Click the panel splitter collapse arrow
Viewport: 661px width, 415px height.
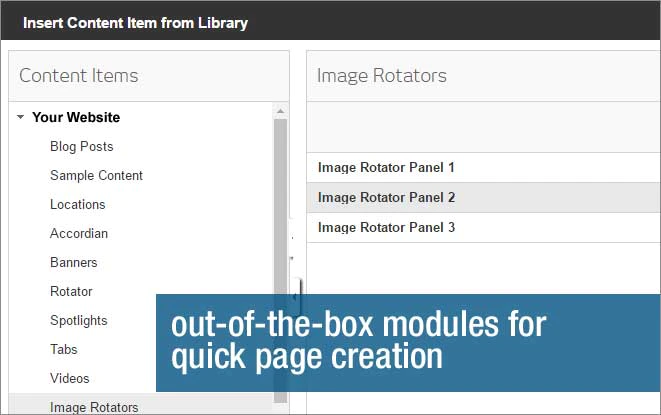(295, 296)
